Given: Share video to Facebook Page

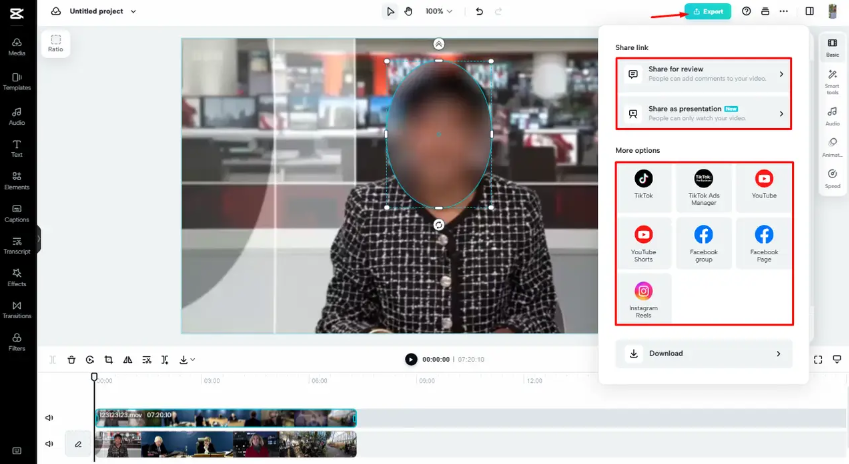Looking at the screenshot, I should tap(764, 244).
